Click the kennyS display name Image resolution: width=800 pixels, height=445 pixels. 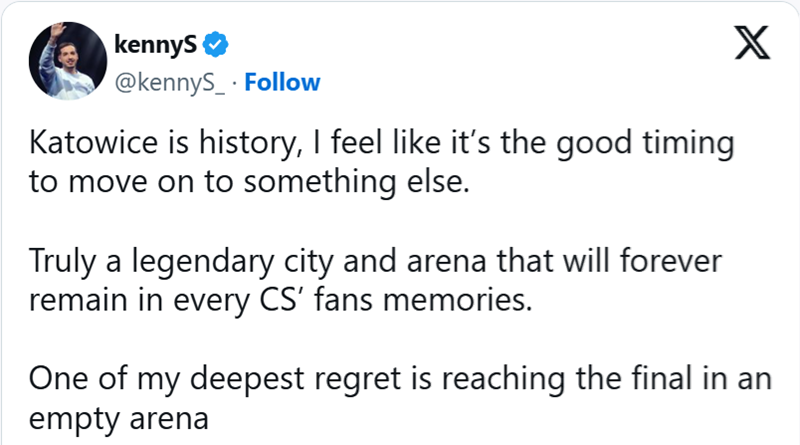click(x=156, y=45)
